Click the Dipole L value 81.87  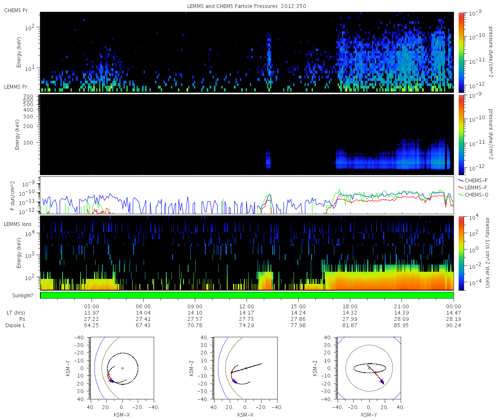350,325
